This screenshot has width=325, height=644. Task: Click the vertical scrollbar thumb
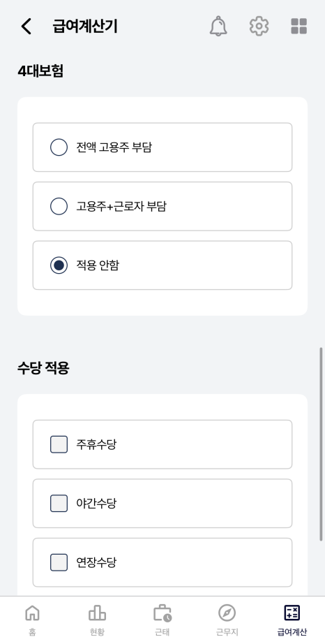pyautogui.click(x=321, y=444)
